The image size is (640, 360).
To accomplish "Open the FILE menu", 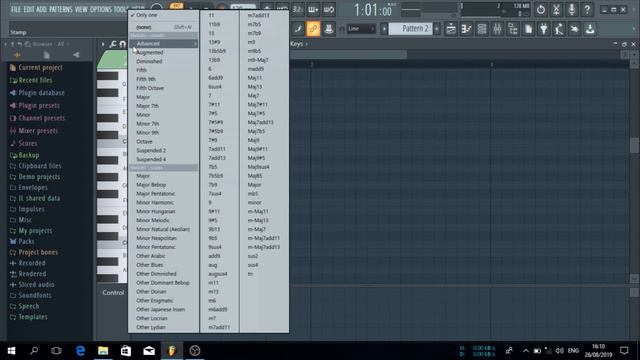I will [16, 9].
